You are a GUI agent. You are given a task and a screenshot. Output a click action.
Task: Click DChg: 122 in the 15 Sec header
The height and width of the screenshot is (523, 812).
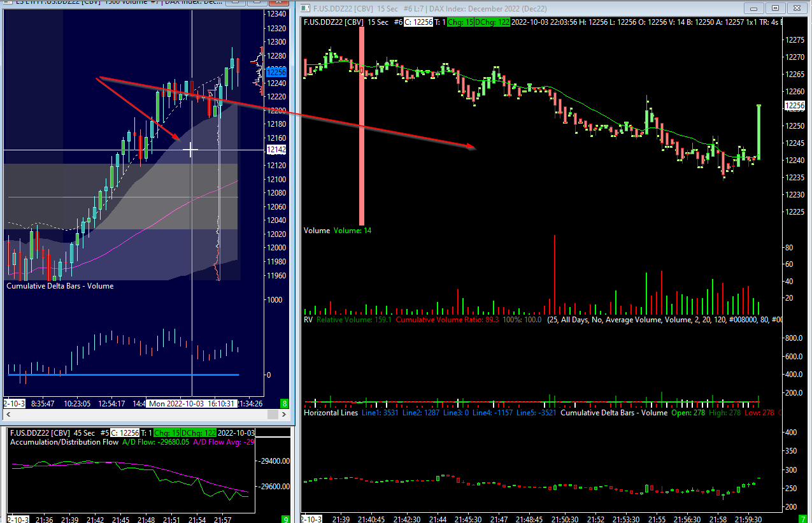(x=492, y=22)
